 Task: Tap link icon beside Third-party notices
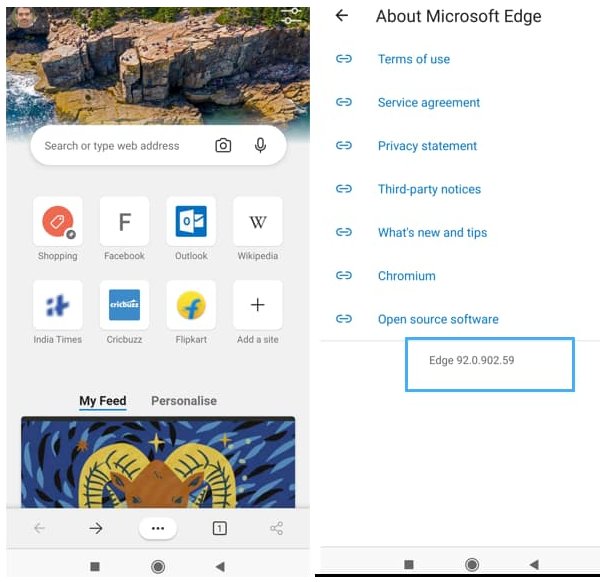344,189
